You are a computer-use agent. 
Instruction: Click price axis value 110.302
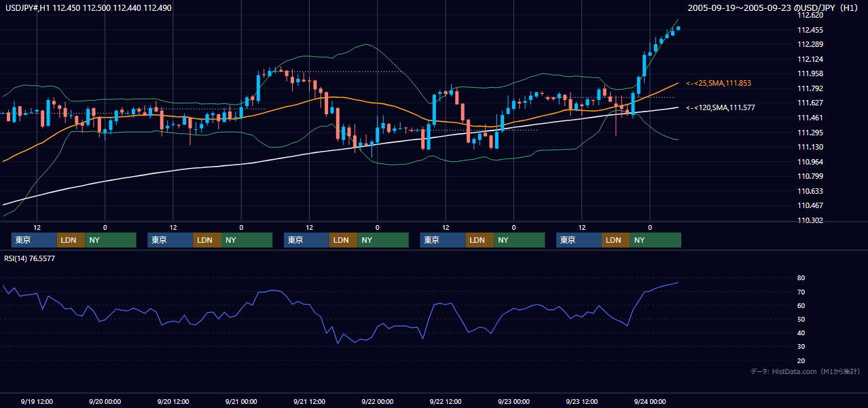810,220
